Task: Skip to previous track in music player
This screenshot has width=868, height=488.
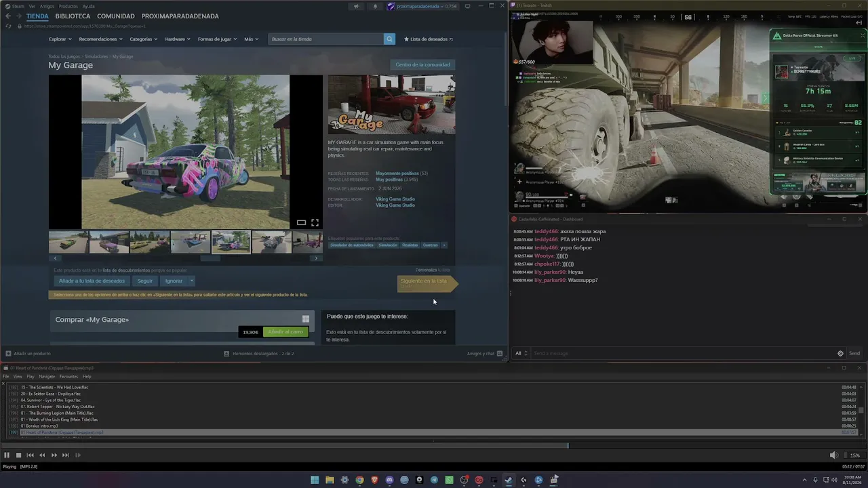Action: click(31, 455)
